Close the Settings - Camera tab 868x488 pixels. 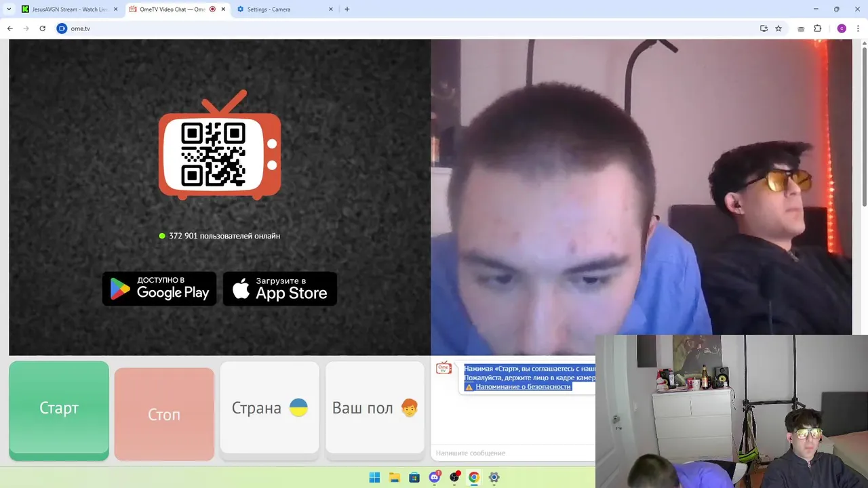[x=331, y=9]
